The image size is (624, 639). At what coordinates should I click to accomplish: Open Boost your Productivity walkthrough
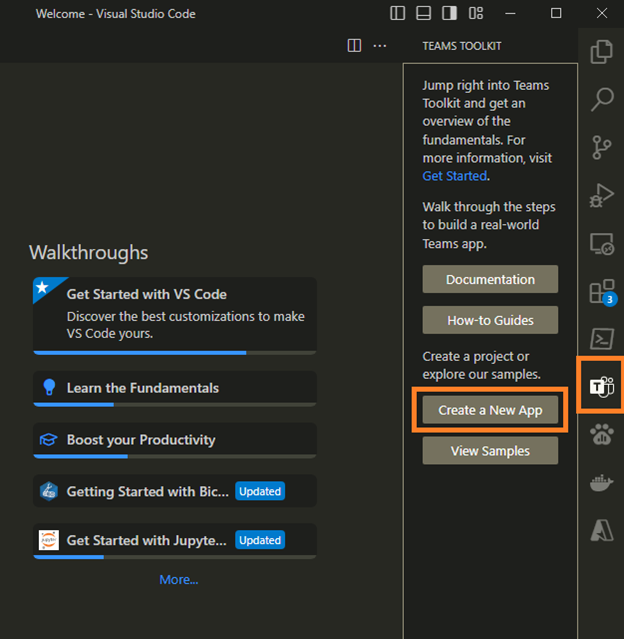(175, 441)
